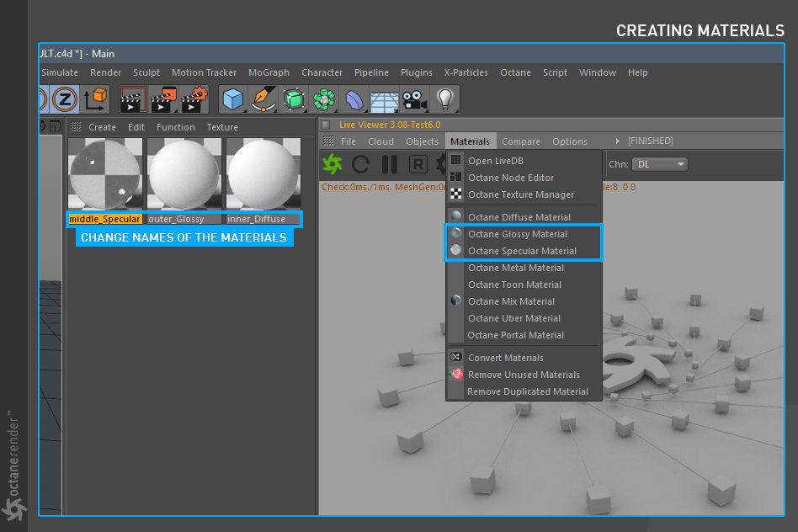The height and width of the screenshot is (532, 798).
Task: Toggle the coordinate system axis icon
Action: (94, 100)
